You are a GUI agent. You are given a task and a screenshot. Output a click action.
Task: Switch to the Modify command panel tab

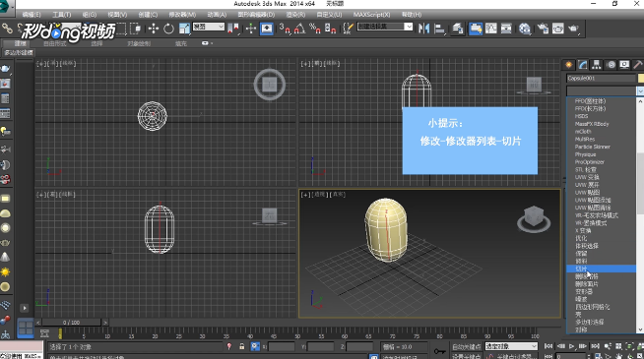point(583,64)
